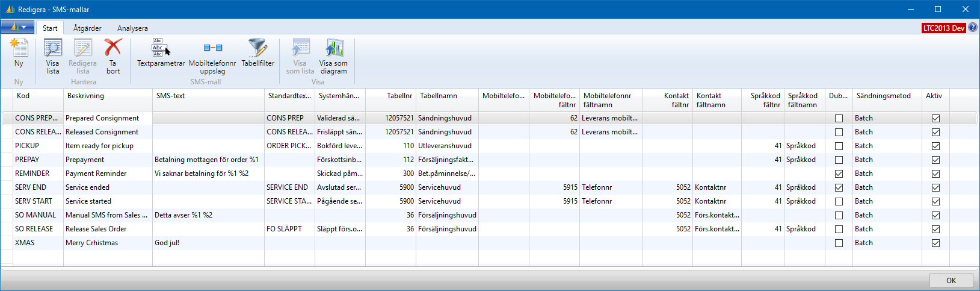
Task: Sort by the Kod column header
Action: pyautogui.click(x=38, y=99)
